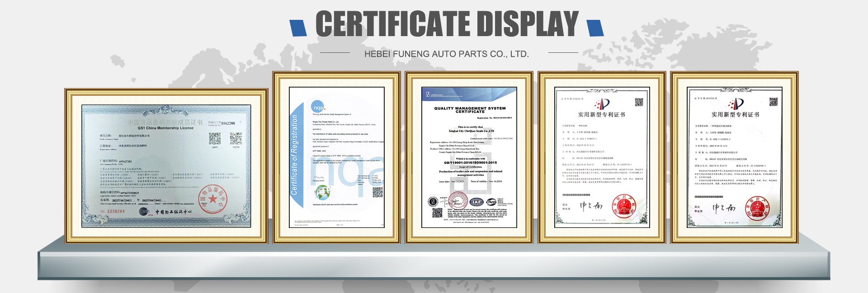Click the Hebei Funeng Auto Parts subtitle text
Screen dimensions: 868x293
446,54
